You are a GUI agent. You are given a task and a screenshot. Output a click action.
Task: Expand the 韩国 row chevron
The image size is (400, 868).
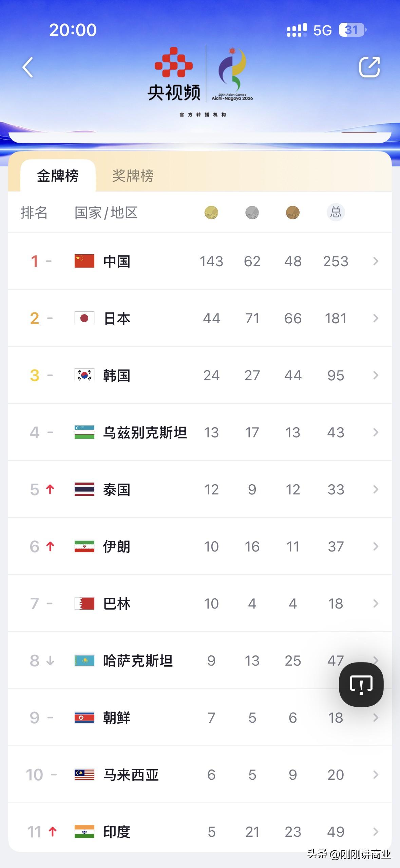pyautogui.click(x=376, y=375)
